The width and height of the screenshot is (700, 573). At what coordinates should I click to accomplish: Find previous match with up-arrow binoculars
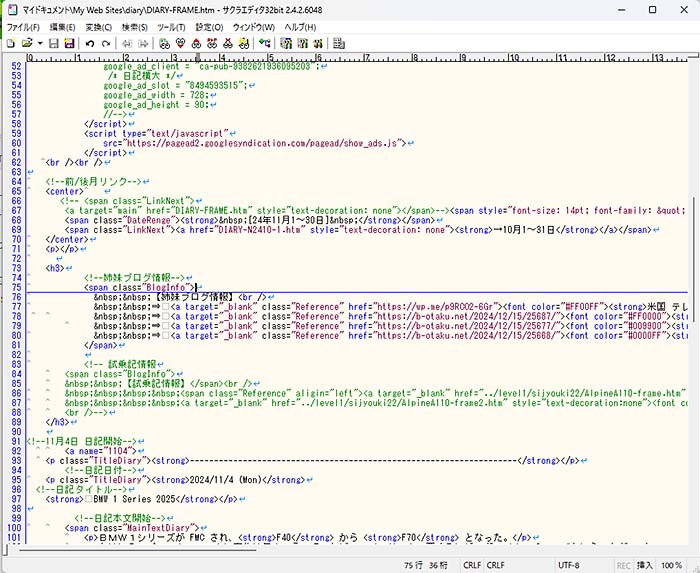[x=196, y=43]
